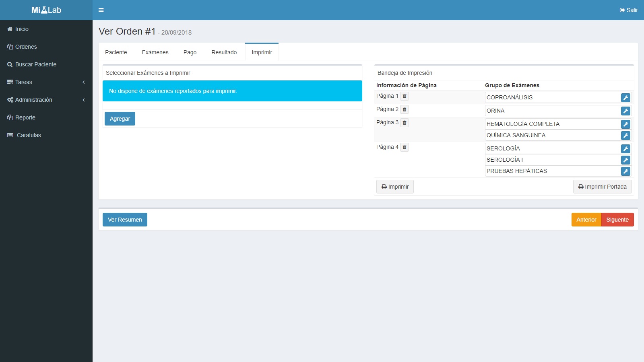Open the Resultado tab
This screenshot has height=362, width=644.
click(224, 52)
